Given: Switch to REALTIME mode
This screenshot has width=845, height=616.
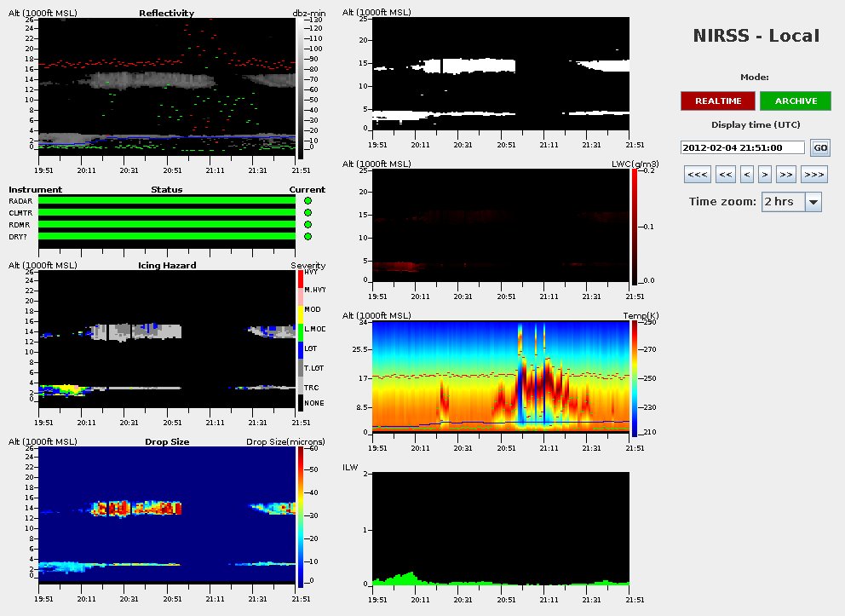Looking at the screenshot, I should 717,101.
